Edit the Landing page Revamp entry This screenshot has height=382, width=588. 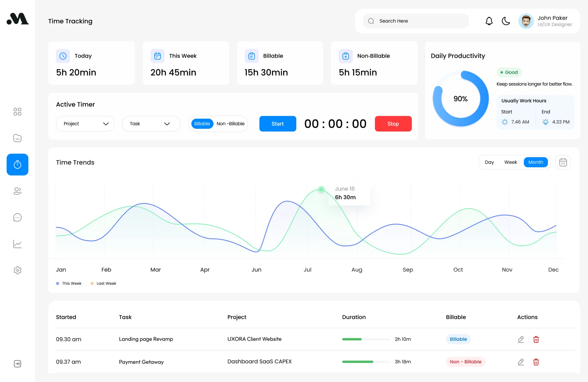click(521, 339)
